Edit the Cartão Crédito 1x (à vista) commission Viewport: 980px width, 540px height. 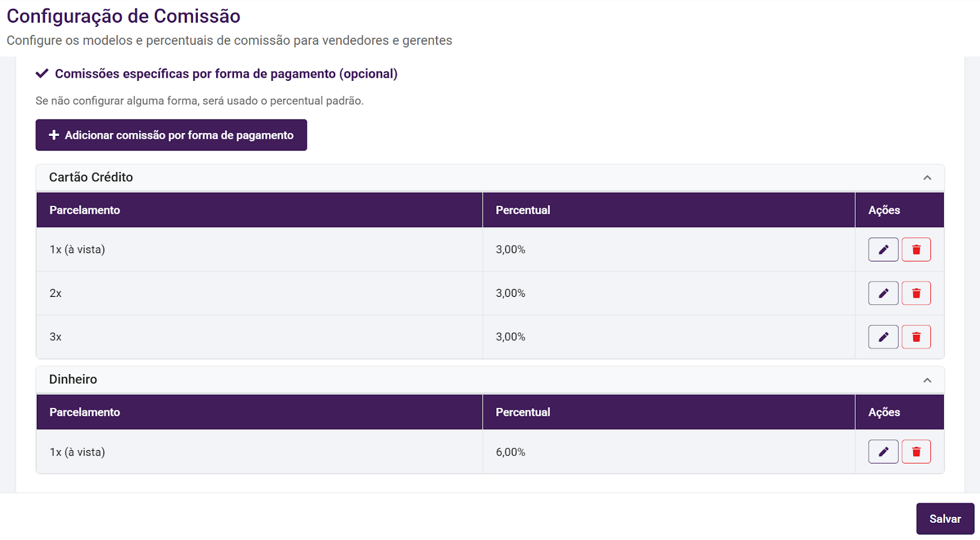point(883,250)
